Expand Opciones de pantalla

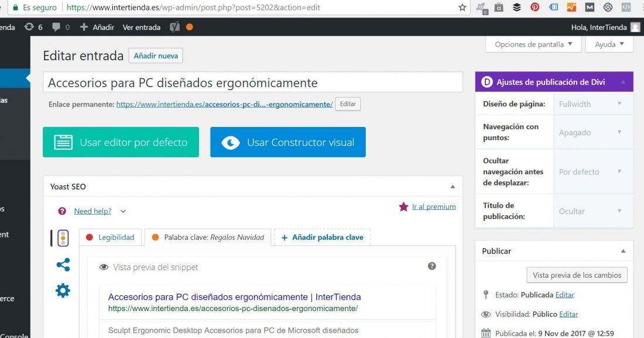(533, 44)
